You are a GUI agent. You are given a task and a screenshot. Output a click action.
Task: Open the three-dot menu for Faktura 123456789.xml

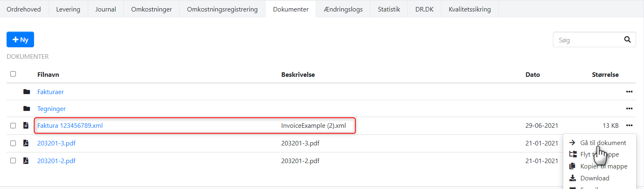tap(629, 125)
